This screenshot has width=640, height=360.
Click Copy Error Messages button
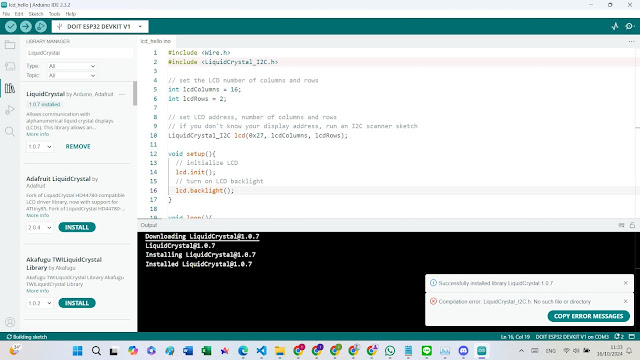point(589,316)
